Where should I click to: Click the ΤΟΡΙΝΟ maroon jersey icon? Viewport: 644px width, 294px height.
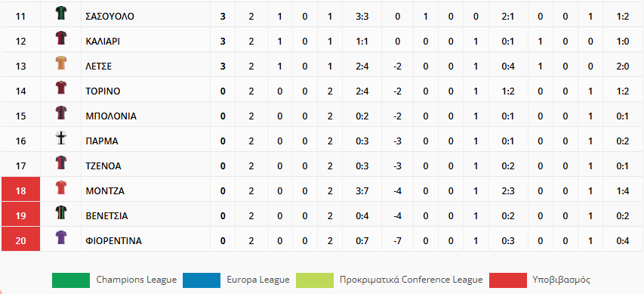61,88
